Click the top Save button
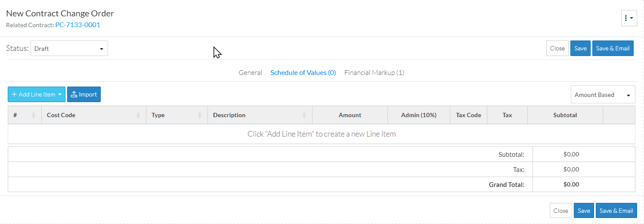 (580, 48)
